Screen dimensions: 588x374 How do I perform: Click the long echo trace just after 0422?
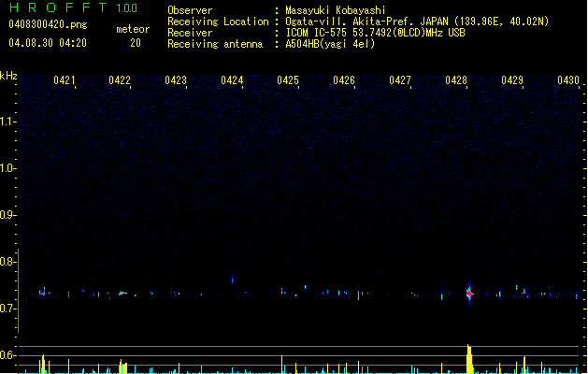[122, 293]
